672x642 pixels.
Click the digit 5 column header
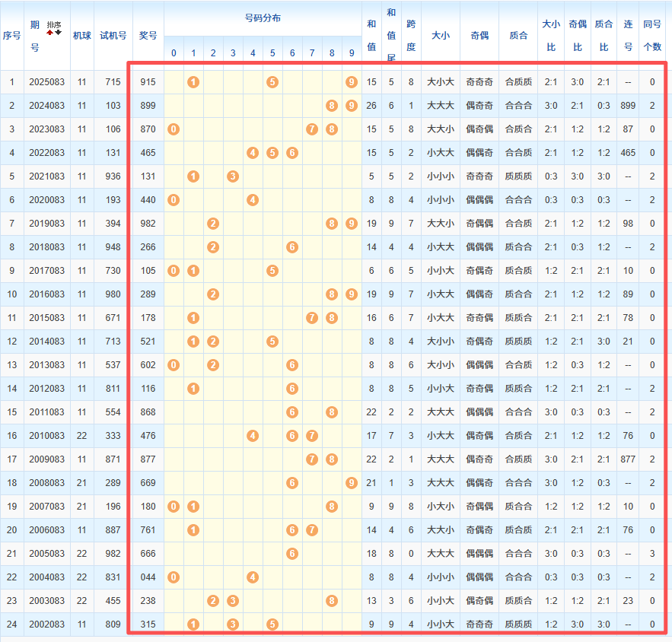(x=272, y=53)
